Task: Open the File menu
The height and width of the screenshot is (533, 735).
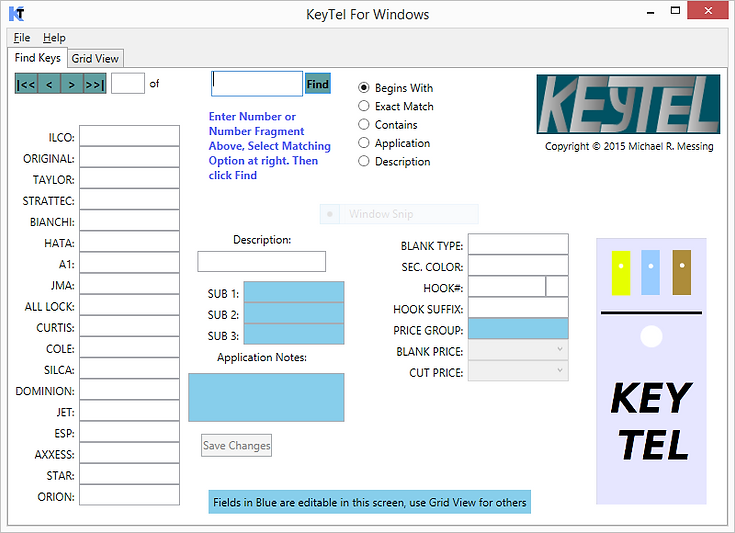Action: (22, 38)
